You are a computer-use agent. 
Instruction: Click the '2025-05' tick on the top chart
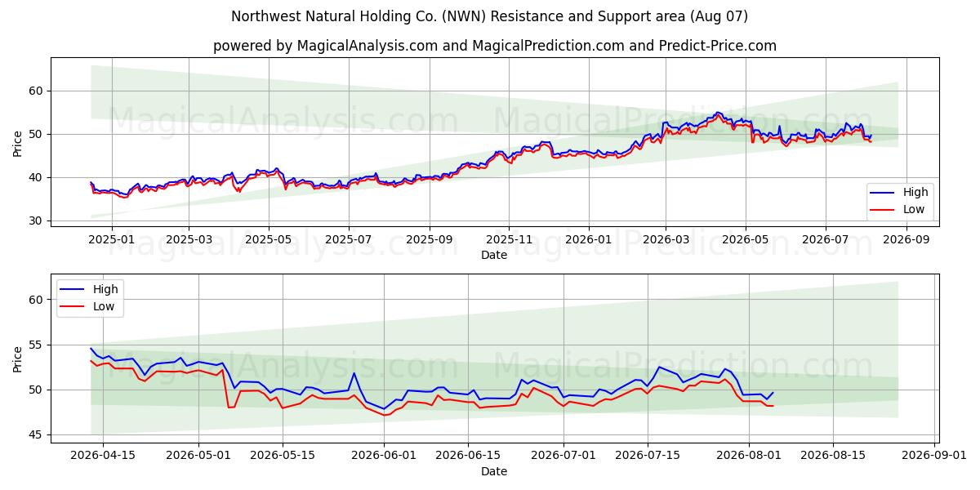click(269, 239)
